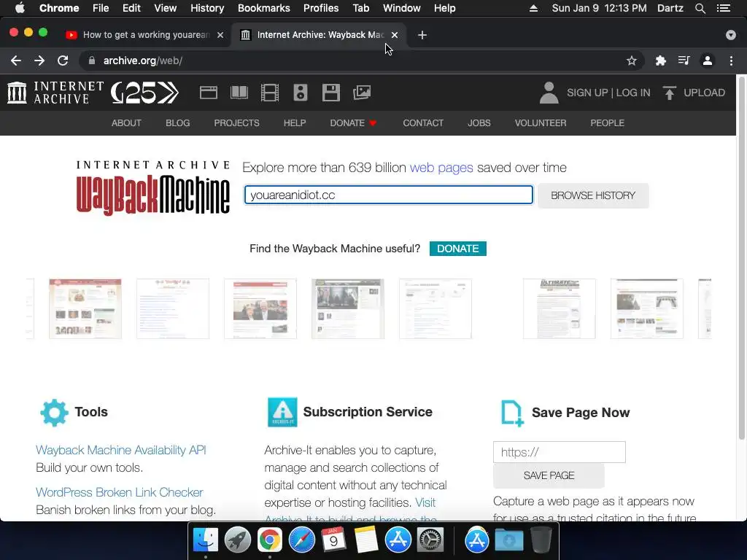Click the DONATE link with heart

point(354,122)
